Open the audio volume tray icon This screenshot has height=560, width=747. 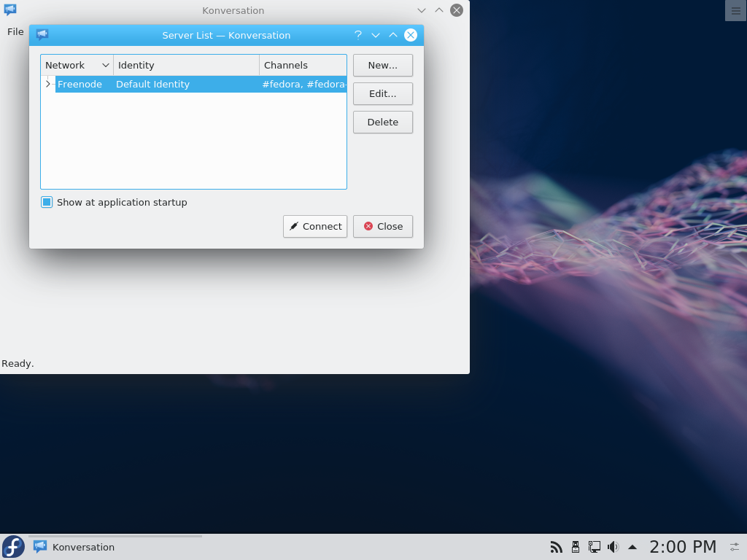[x=613, y=547]
